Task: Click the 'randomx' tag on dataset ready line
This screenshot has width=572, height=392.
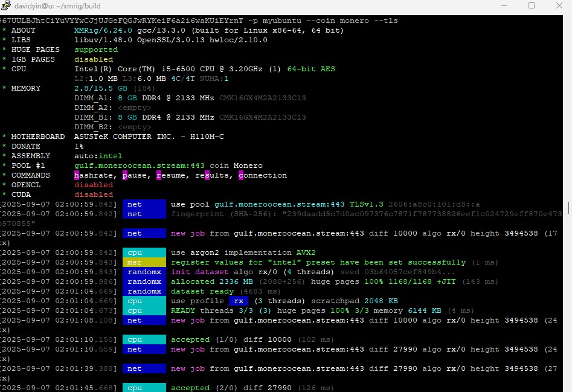Action: point(144,291)
